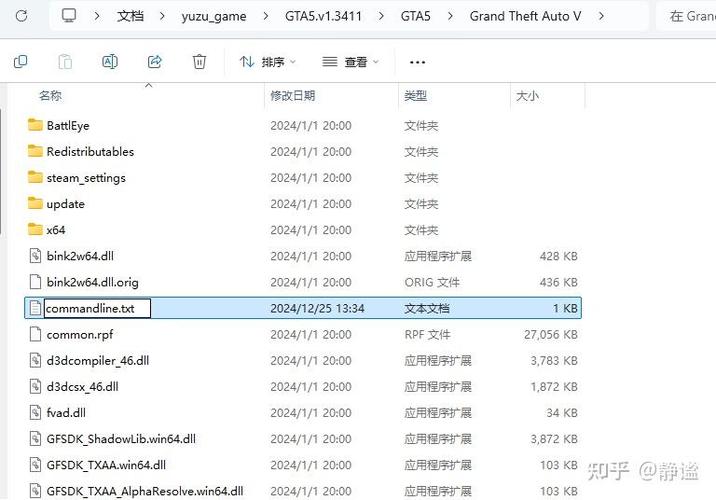Click the delete trash icon
This screenshot has height=500, width=716.
(199, 61)
